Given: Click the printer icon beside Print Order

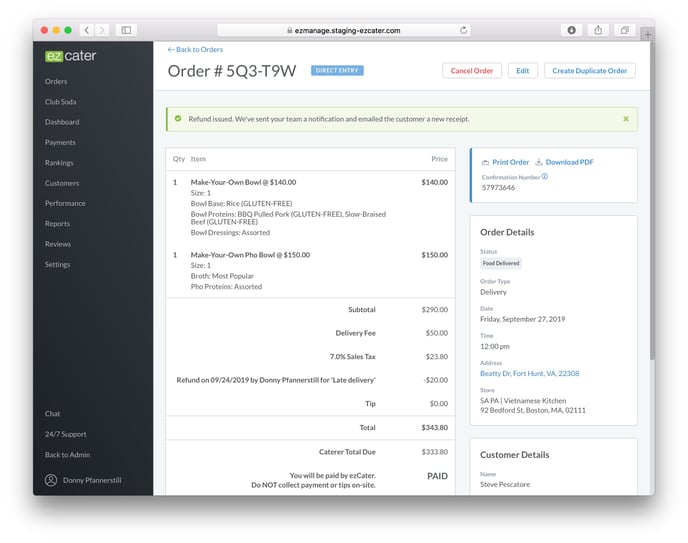Looking at the screenshot, I should (x=485, y=162).
